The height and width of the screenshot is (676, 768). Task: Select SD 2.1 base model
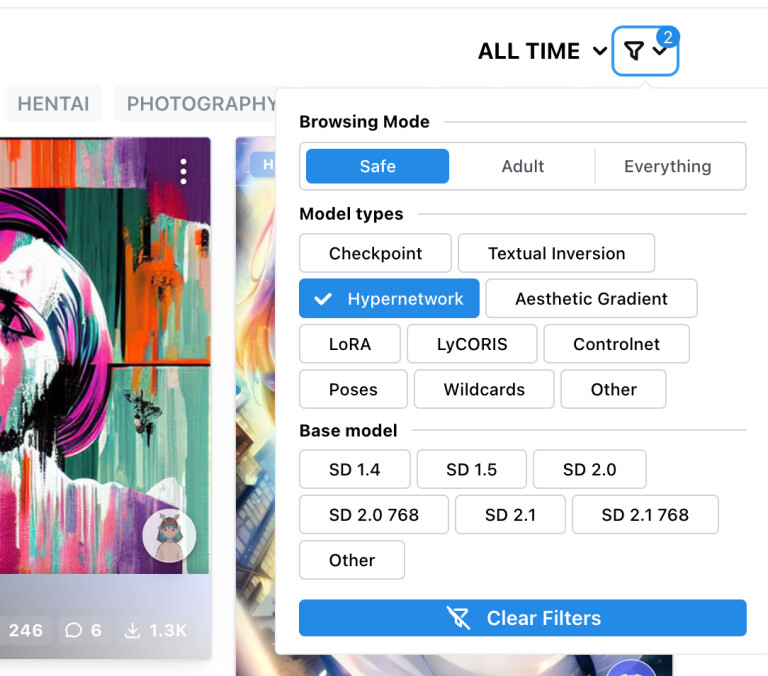coord(510,514)
